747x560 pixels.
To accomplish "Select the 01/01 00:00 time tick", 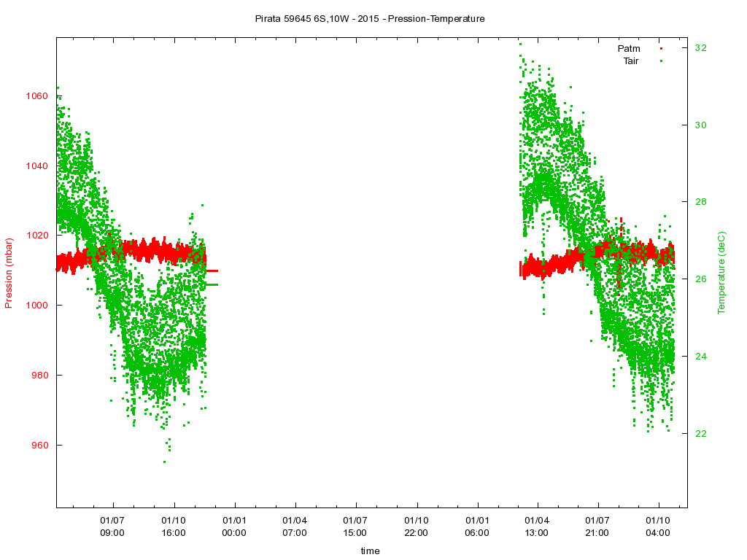I will 234,527.
